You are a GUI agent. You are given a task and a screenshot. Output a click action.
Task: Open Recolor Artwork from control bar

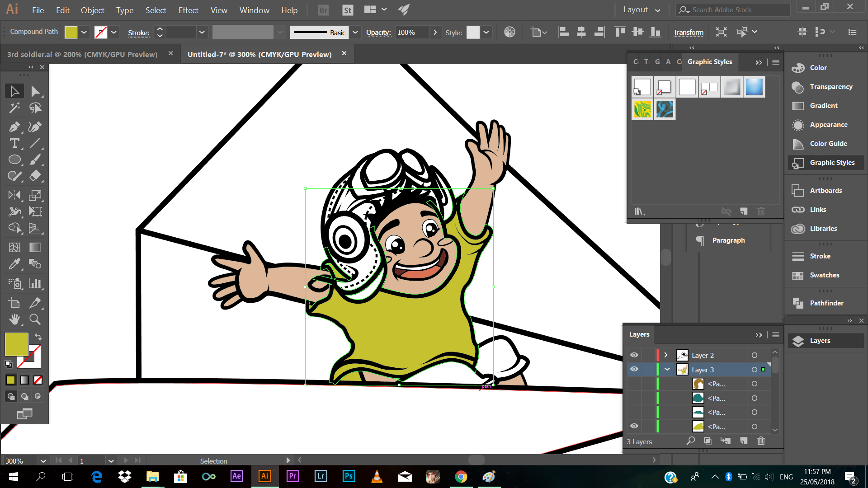[x=509, y=32]
